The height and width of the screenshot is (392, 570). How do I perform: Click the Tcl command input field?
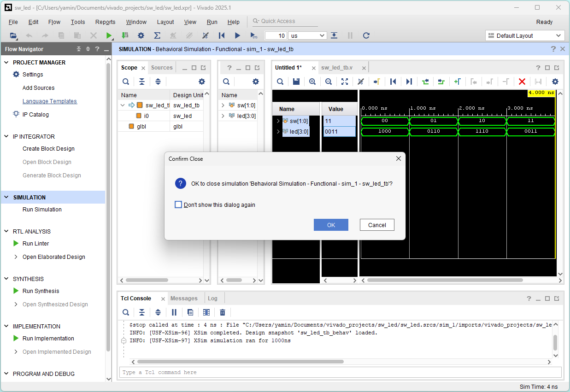(x=340, y=372)
